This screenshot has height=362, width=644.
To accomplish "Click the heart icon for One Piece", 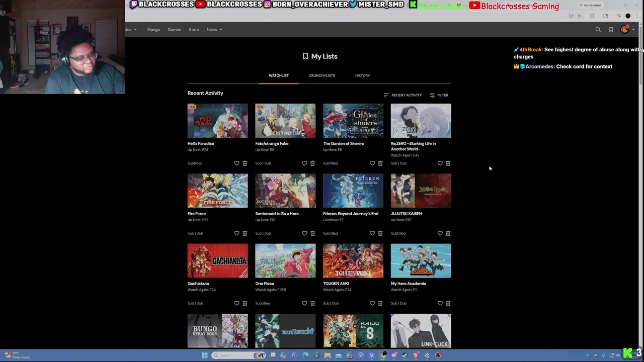I will (x=304, y=303).
